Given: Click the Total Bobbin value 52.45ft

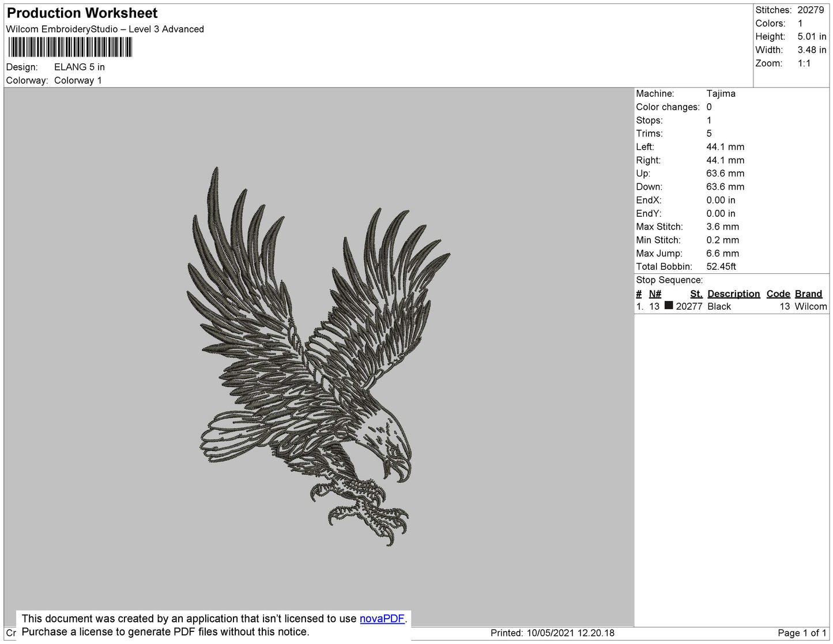Looking at the screenshot, I should 721,266.
